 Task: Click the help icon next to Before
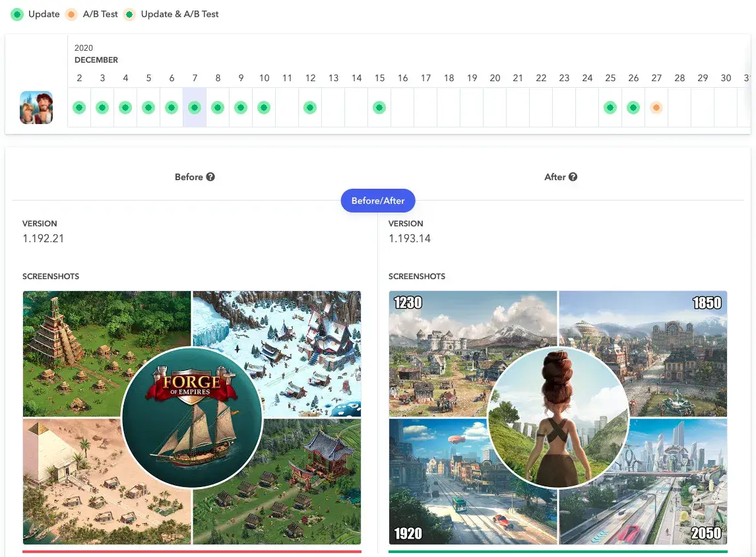(x=210, y=177)
